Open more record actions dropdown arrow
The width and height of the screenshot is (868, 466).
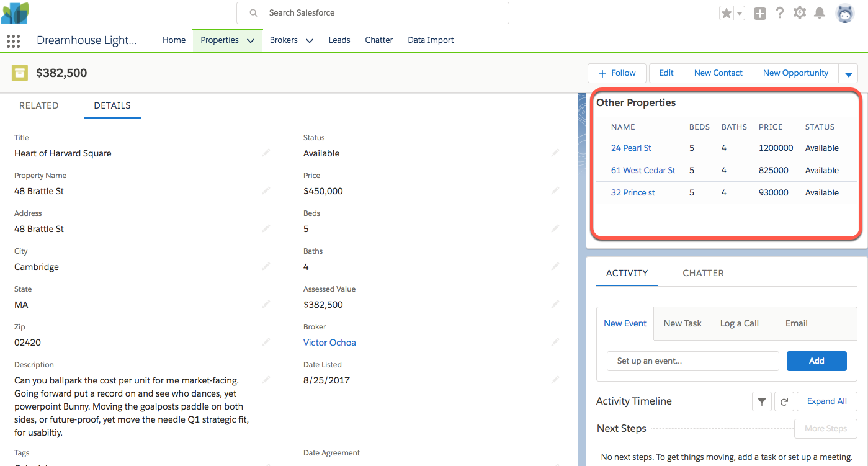pyautogui.click(x=848, y=73)
